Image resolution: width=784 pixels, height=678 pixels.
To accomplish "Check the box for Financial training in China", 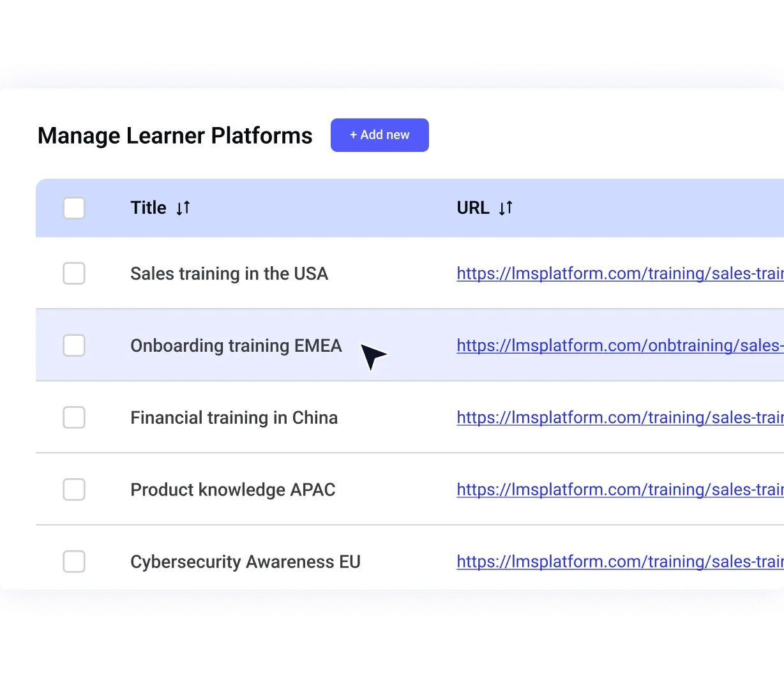I will [x=73, y=418].
